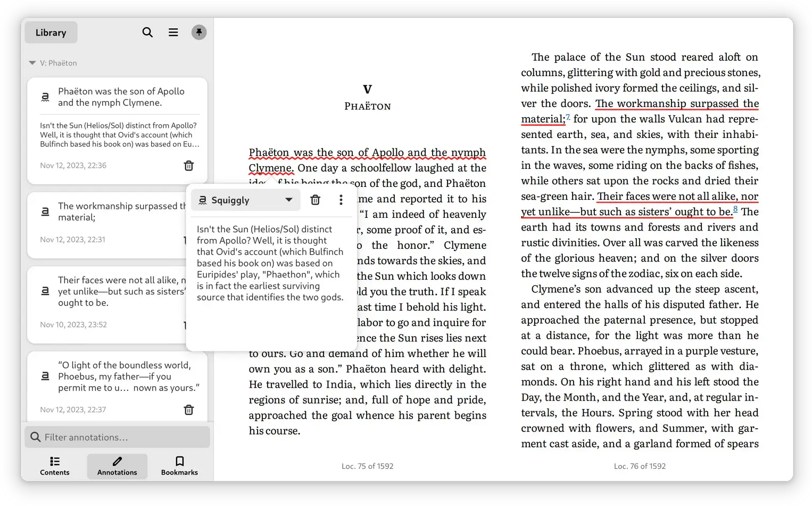Switch to the Annotations tab

tap(117, 466)
